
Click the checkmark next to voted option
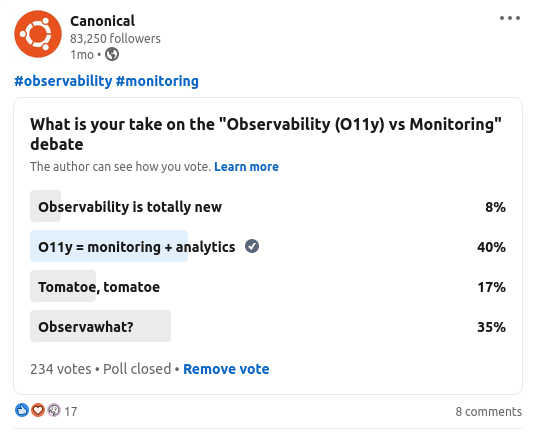[252, 246]
